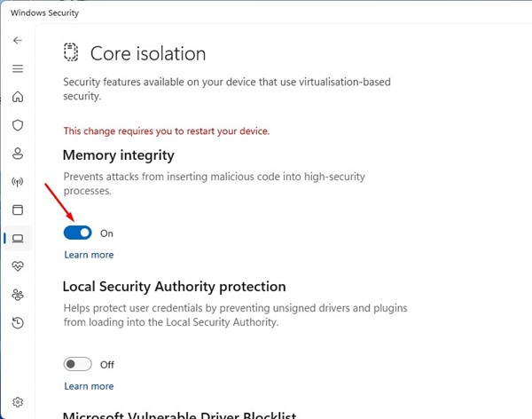Open the hamburger navigation menu

click(18, 68)
